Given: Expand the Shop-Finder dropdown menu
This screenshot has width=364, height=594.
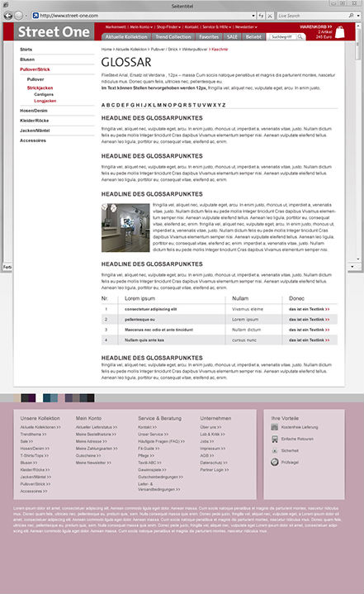Looking at the screenshot, I should point(168,27).
